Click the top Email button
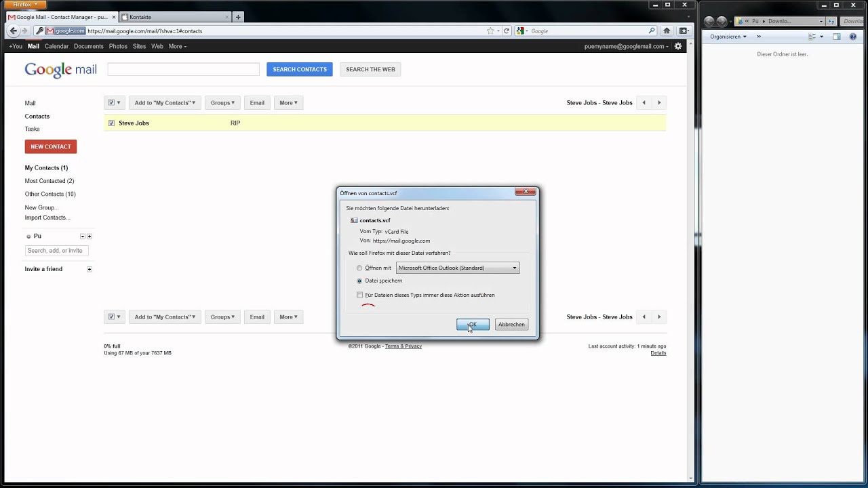This screenshot has height=488, width=868. click(x=257, y=103)
